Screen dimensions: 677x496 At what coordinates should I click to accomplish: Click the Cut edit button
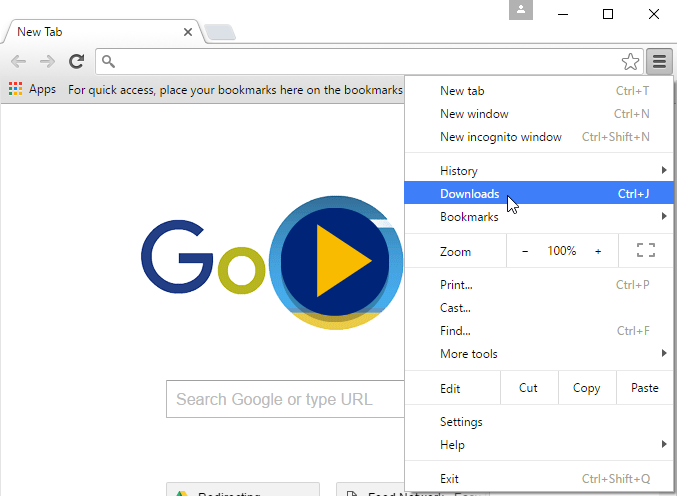click(528, 388)
